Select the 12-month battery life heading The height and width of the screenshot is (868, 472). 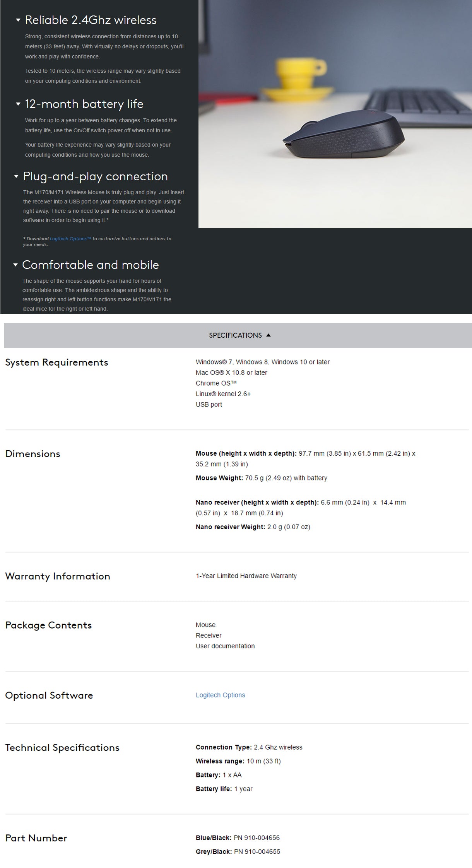(x=84, y=104)
